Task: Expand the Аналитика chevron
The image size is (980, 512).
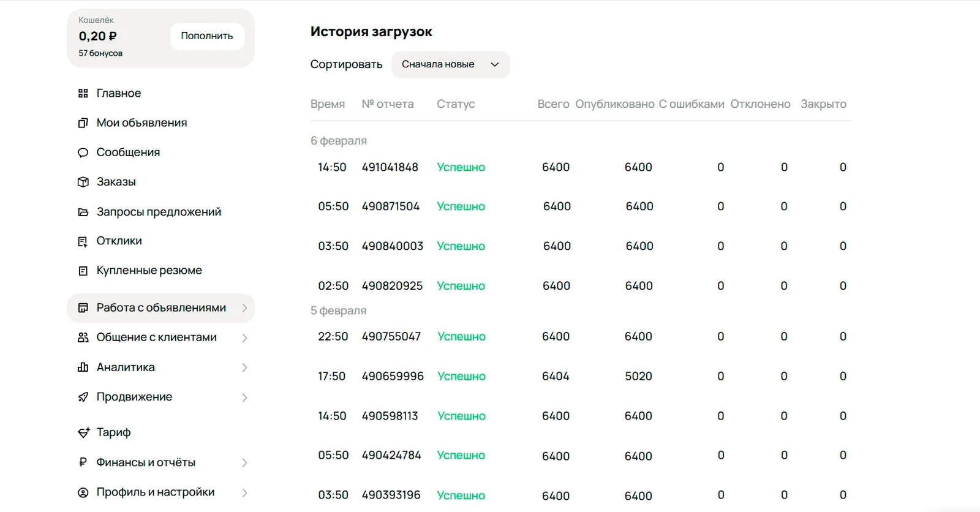Action: [x=244, y=367]
